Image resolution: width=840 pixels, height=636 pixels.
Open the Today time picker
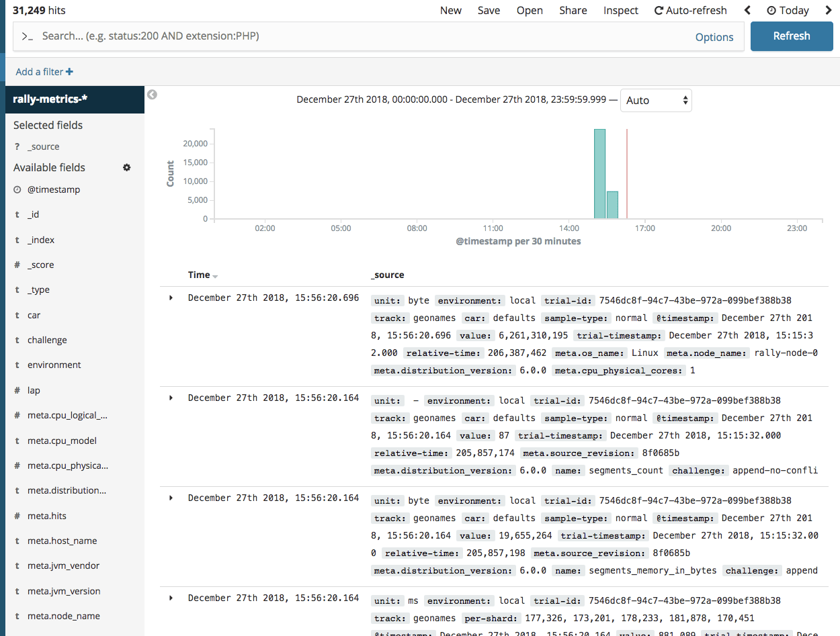point(788,10)
